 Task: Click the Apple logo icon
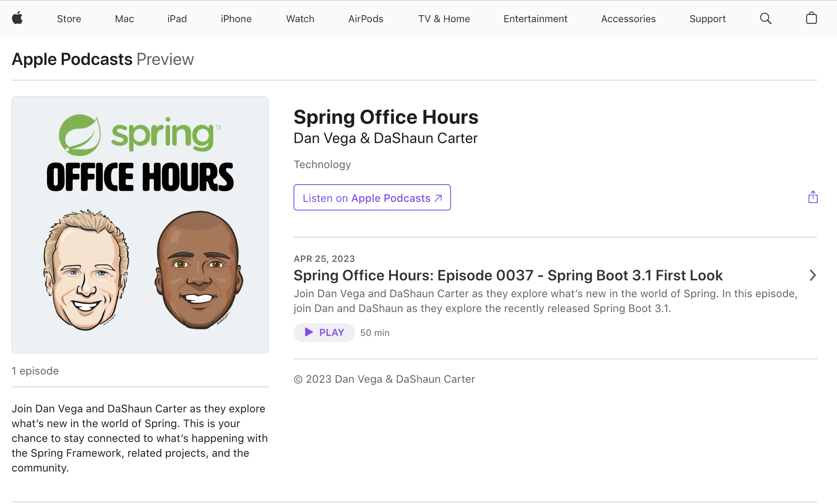click(17, 18)
